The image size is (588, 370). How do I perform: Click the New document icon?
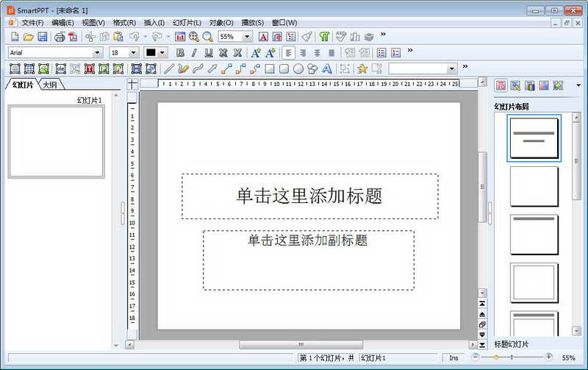click(x=15, y=37)
